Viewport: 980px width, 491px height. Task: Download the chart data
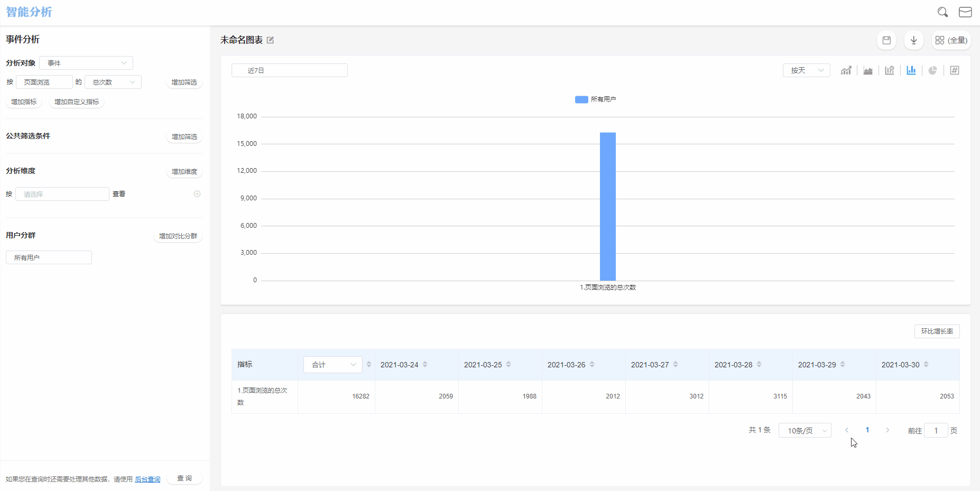pyautogui.click(x=913, y=40)
